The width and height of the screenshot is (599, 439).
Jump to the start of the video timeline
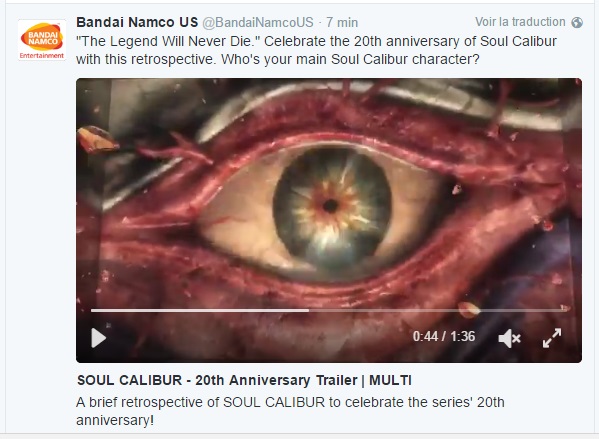(92, 310)
